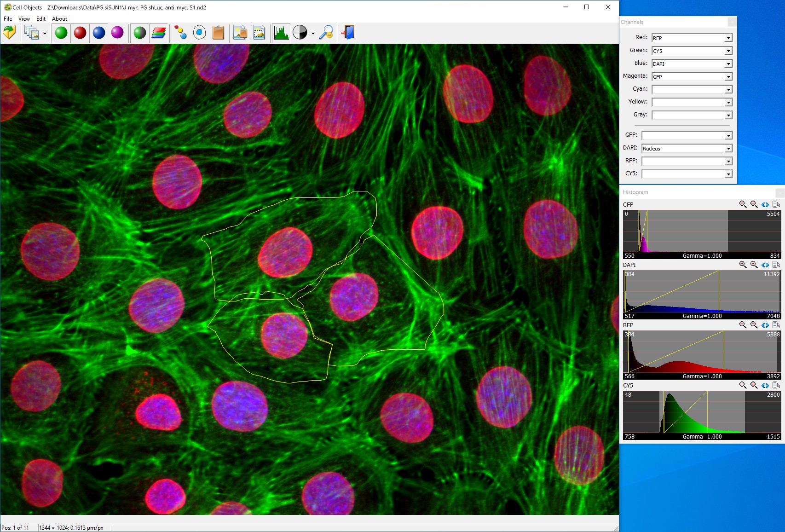
Task: Zoom in the CY5 histogram
Action: 754,385
